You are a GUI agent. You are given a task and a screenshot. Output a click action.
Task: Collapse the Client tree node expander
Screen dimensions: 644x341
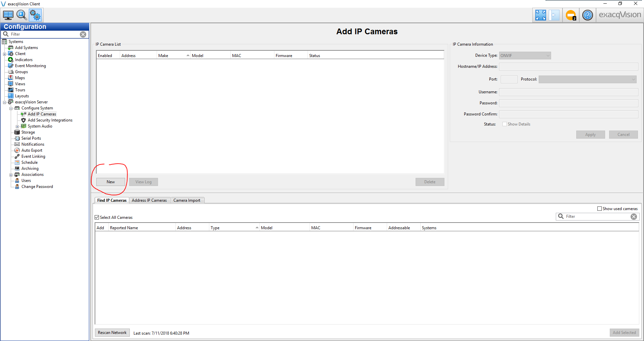4,54
